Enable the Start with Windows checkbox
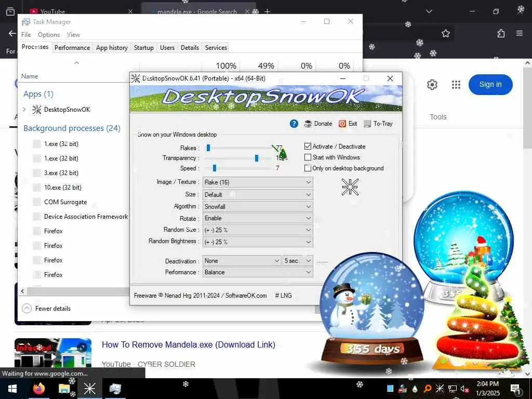Image resolution: width=532 pixels, height=399 pixels. coord(308,157)
